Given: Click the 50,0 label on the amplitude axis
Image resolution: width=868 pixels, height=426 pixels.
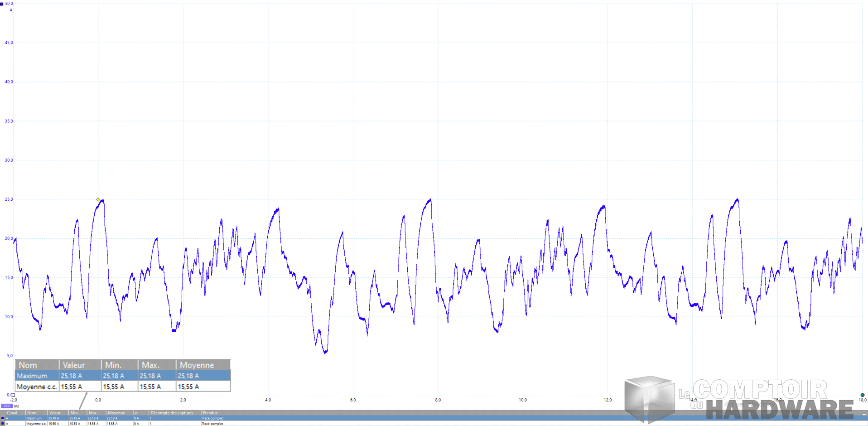Looking at the screenshot, I should (x=9, y=4).
